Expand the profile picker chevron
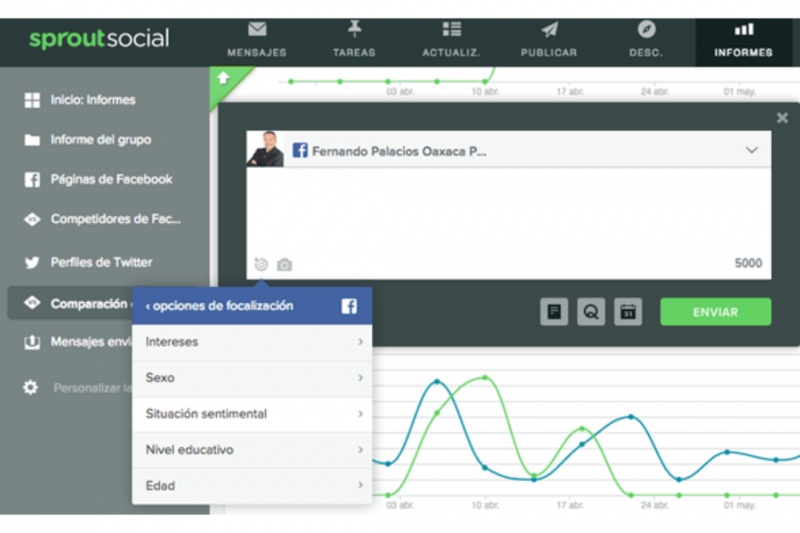This screenshot has height=533, width=800. (x=752, y=150)
